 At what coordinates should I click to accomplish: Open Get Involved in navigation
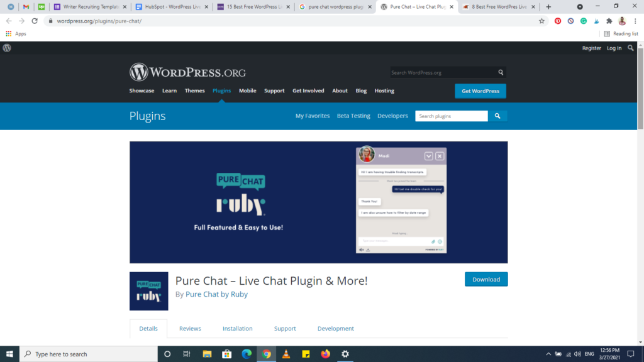point(308,90)
